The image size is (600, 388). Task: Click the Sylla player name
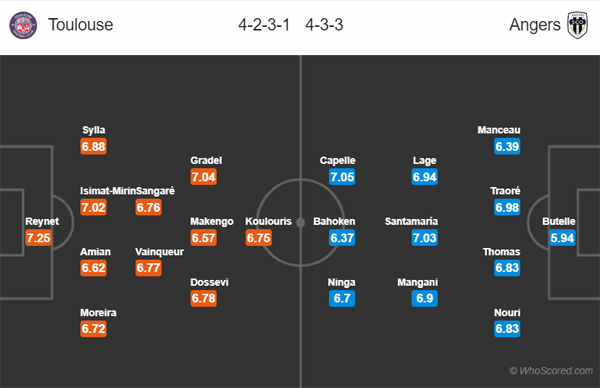(93, 130)
